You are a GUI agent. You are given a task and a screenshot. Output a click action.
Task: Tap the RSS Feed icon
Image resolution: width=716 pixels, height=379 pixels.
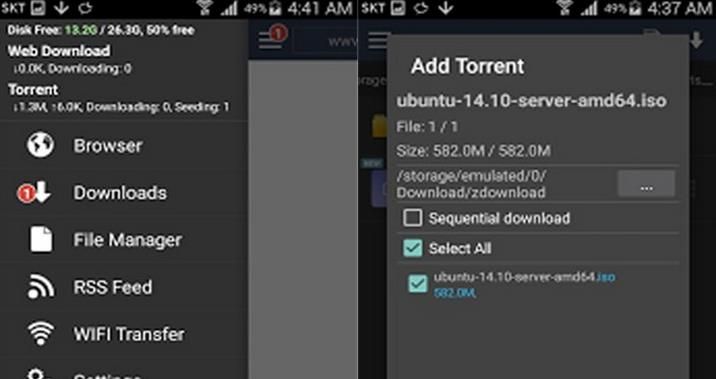click(x=41, y=286)
